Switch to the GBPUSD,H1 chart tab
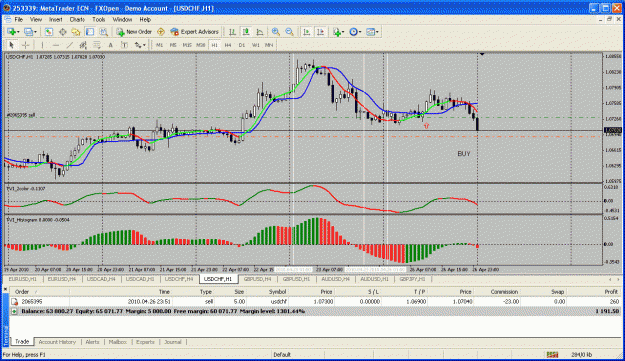625x361 pixels. [296, 279]
